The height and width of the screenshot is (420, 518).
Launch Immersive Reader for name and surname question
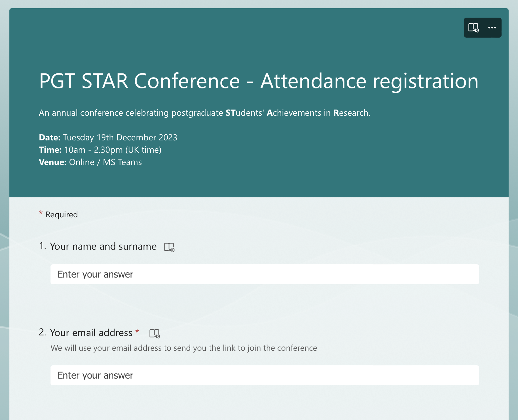tap(169, 247)
